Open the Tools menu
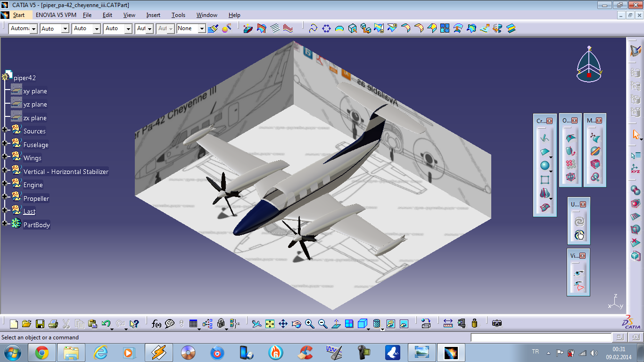 pyautogui.click(x=178, y=15)
